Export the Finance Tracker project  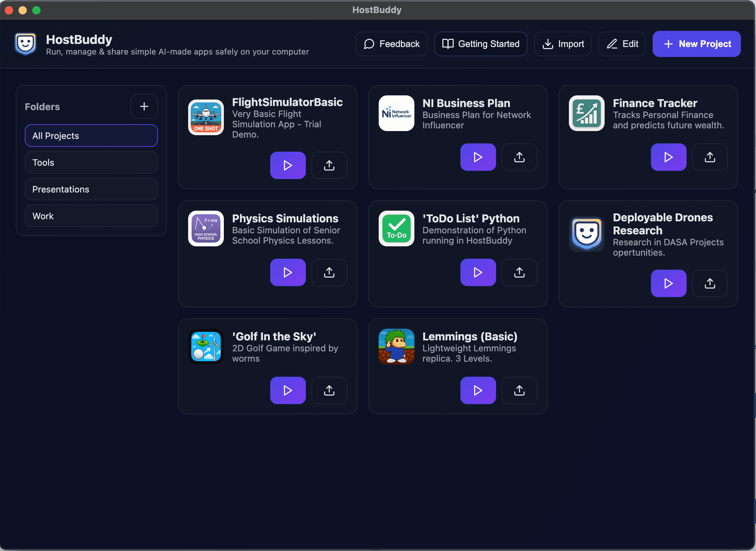710,157
